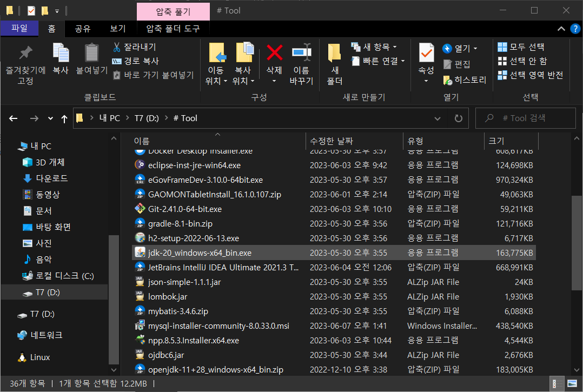This screenshot has height=392, width=583.
Task: Switch to the 보기 ribbon tab
Action: click(x=118, y=29)
